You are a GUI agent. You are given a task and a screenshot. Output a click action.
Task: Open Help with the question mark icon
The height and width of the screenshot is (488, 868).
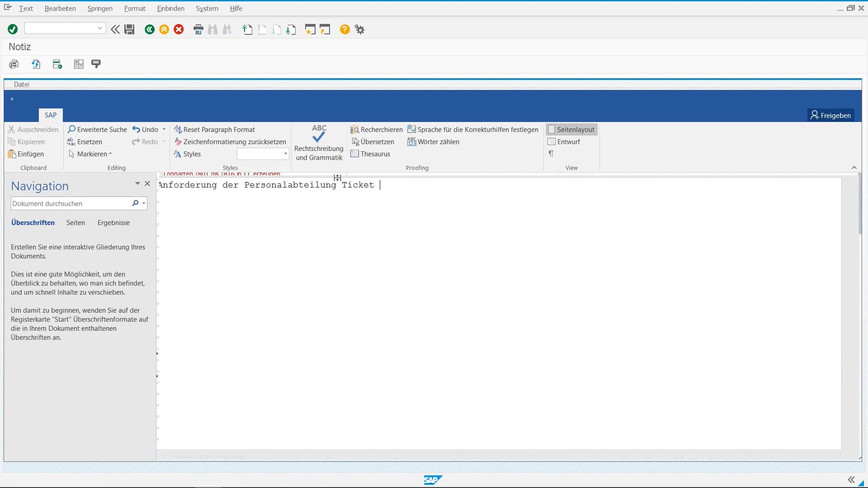(344, 29)
